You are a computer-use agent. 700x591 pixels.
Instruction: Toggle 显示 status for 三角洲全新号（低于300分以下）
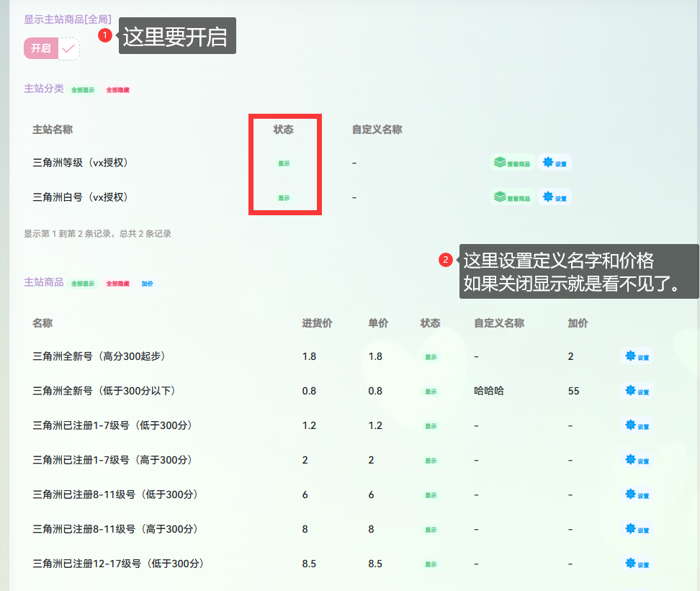(x=429, y=391)
